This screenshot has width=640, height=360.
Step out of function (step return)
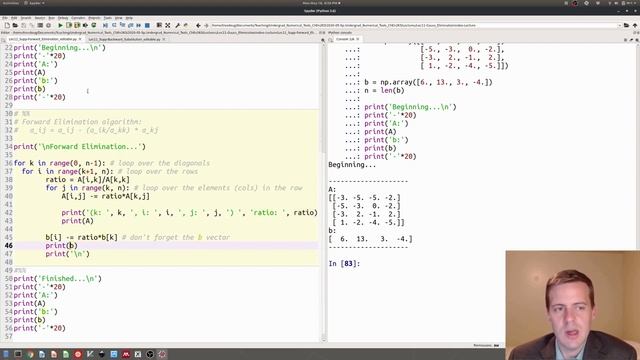[x=131, y=25]
